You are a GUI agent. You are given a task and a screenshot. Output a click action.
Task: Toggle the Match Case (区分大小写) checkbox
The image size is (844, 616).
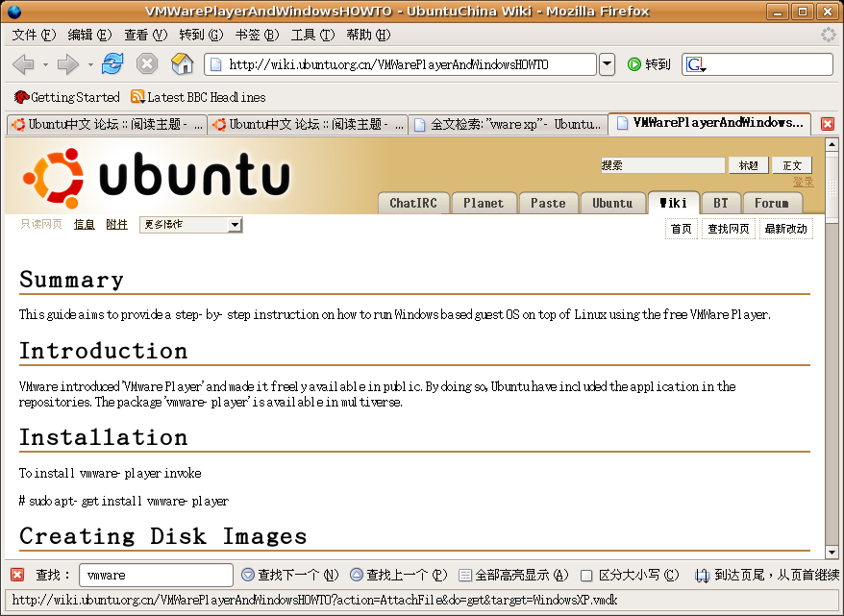pyautogui.click(x=586, y=576)
